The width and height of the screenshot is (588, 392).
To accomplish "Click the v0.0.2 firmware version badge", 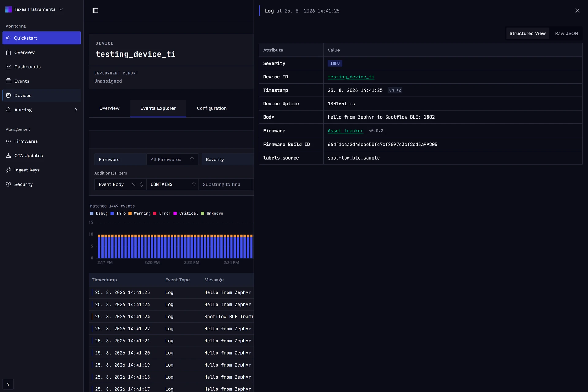I will [376, 131].
